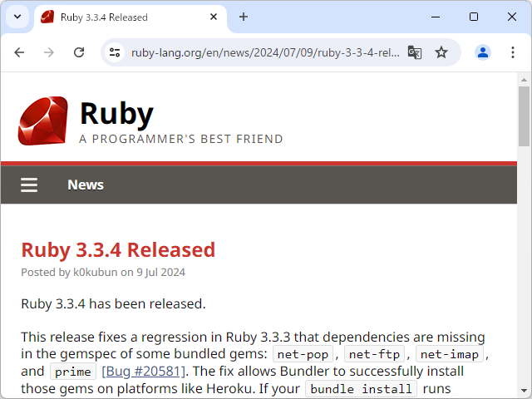The width and height of the screenshot is (532, 399).
Task: Click 'Posted by k0kubun on 9 Jul 2024'
Action: (x=103, y=273)
